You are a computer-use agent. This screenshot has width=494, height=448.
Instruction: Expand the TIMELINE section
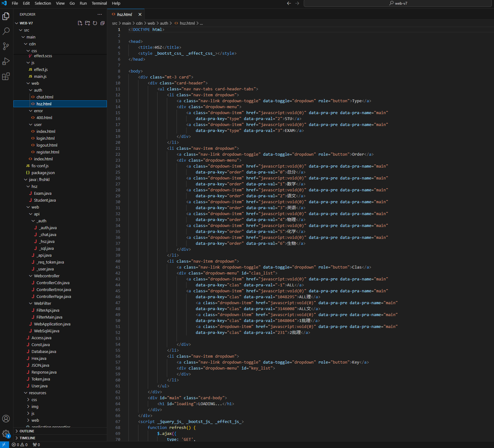point(60,438)
